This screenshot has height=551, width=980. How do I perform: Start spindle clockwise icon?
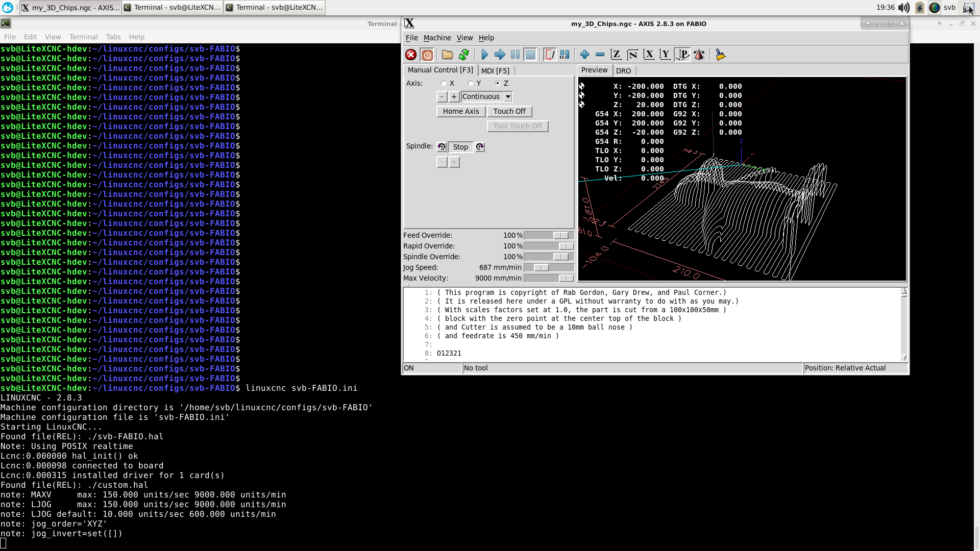(480, 147)
